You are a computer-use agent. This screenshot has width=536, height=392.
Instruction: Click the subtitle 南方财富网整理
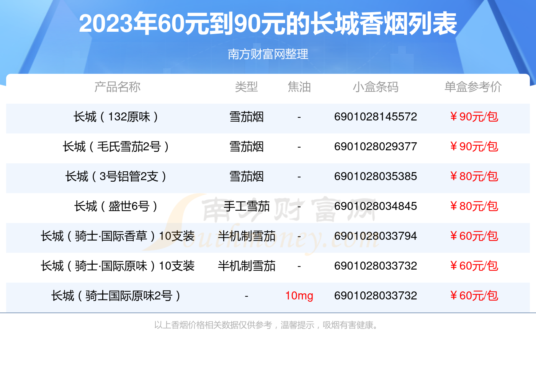point(268,54)
